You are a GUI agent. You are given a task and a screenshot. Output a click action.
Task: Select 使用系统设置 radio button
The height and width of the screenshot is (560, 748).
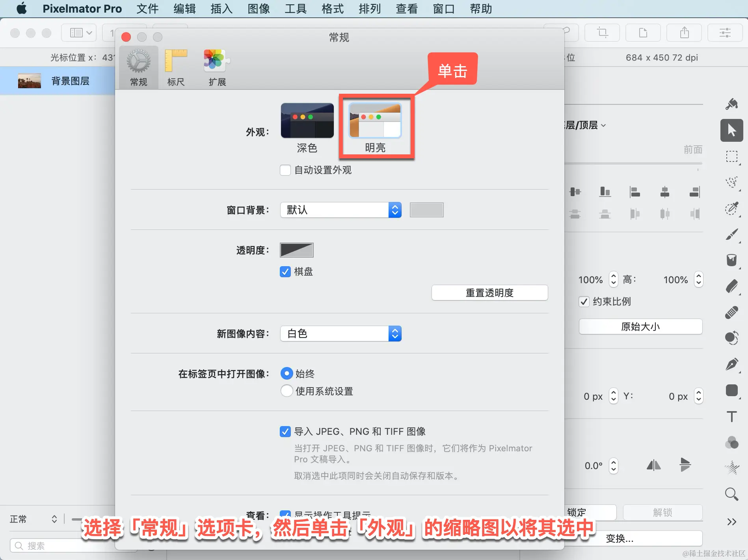point(287,391)
